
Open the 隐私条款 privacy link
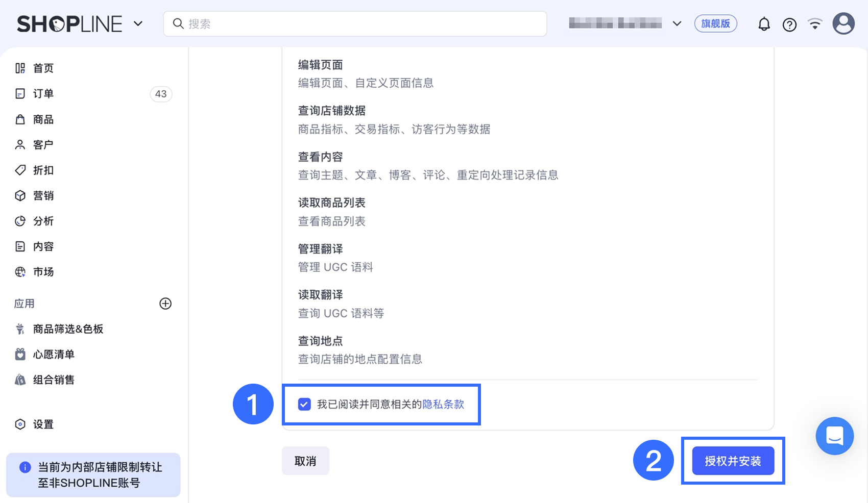443,405
